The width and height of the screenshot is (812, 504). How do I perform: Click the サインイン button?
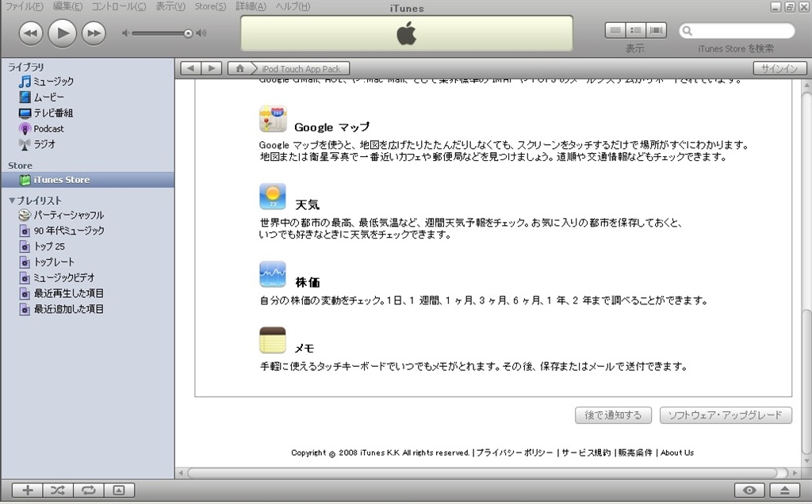[779, 68]
